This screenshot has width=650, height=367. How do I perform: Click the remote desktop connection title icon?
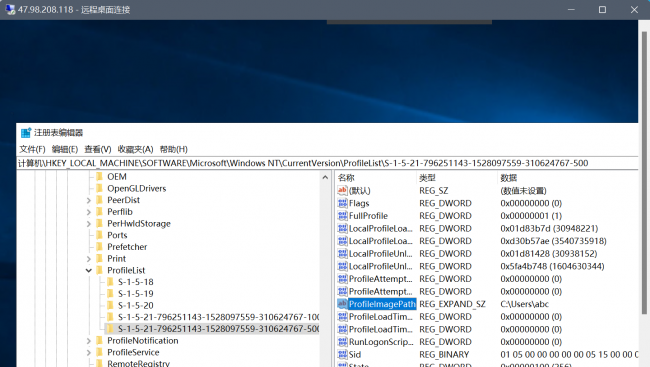click(x=10, y=9)
